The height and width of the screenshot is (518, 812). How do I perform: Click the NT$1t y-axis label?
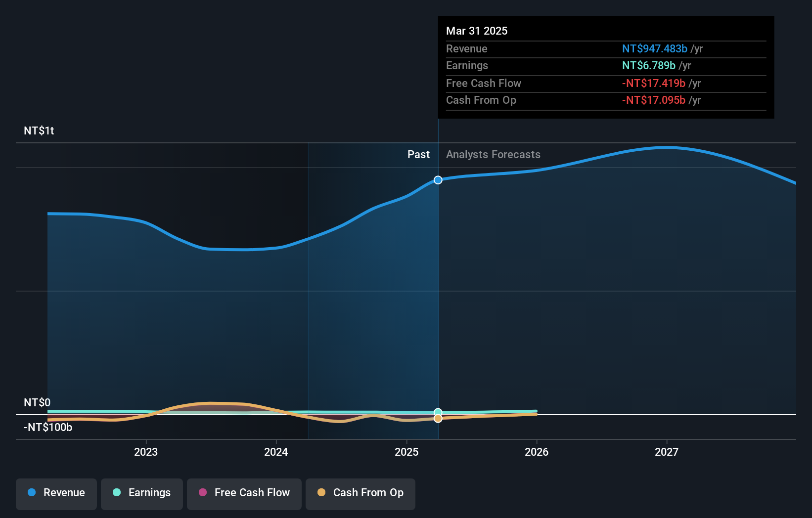click(x=39, y=130)
